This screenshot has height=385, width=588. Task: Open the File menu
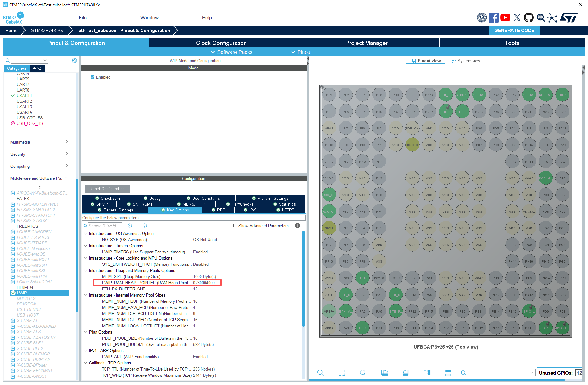(x=83, y=18)
